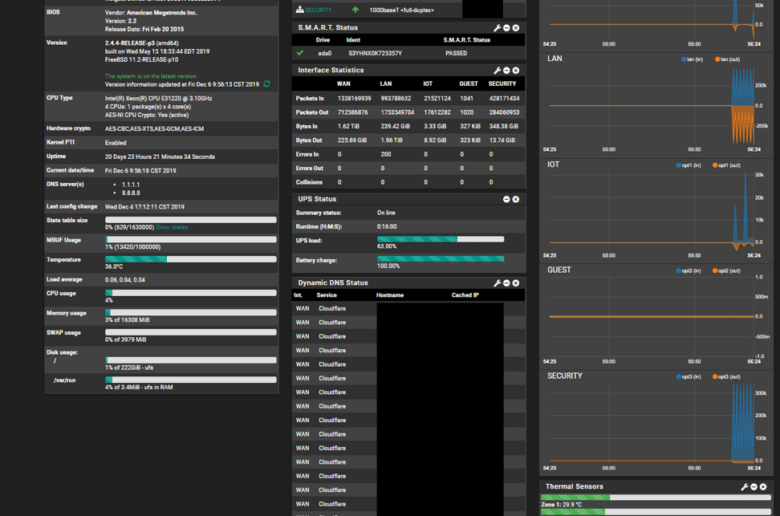The height and width of the screenshot is (516, 780).
Task: Refresh version information update check
Action: point(267,84)
